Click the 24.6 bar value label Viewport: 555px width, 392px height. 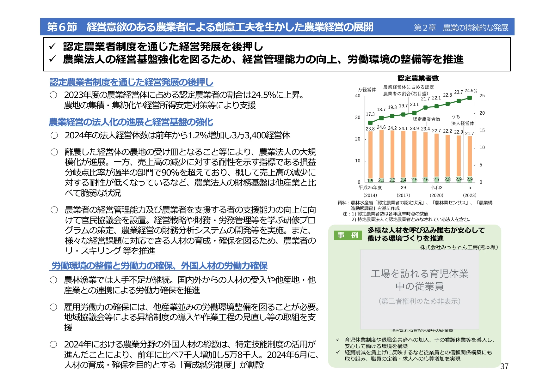(x=381, y=127)
